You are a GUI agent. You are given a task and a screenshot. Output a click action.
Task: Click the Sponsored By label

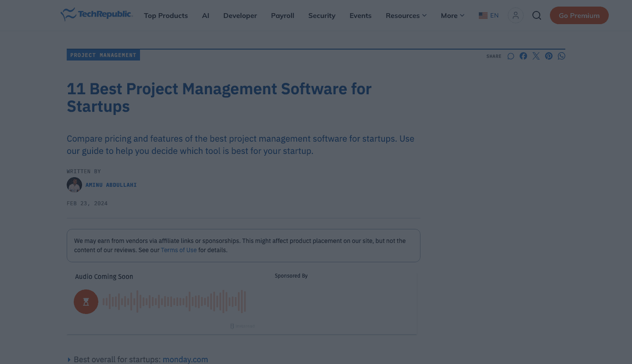[291, 276]
